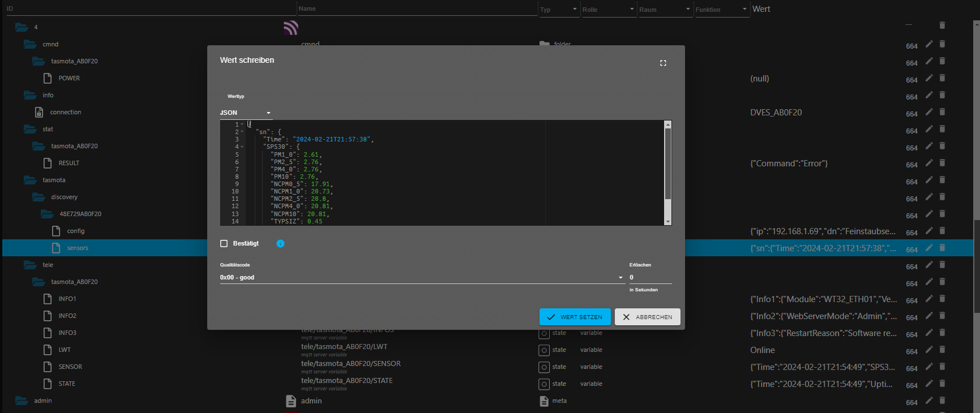Edit the admin object
980x413 pixels.
[x=929, y=401]
